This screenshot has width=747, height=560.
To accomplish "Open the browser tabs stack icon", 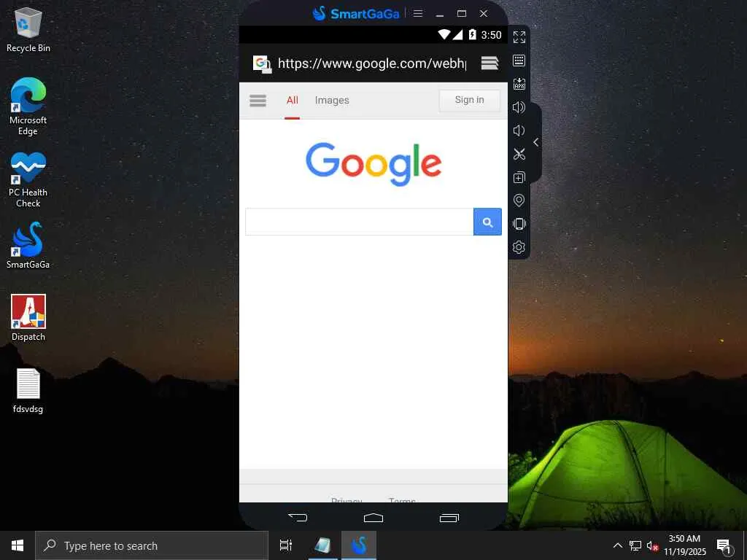I will pos(489,63).
